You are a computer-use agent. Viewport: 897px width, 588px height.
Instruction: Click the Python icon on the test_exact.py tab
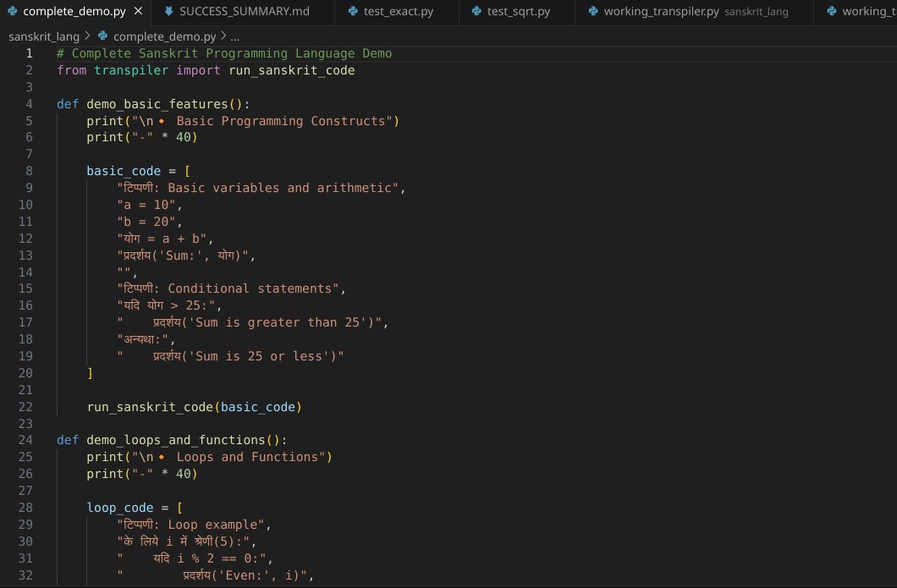click(353, 11)
